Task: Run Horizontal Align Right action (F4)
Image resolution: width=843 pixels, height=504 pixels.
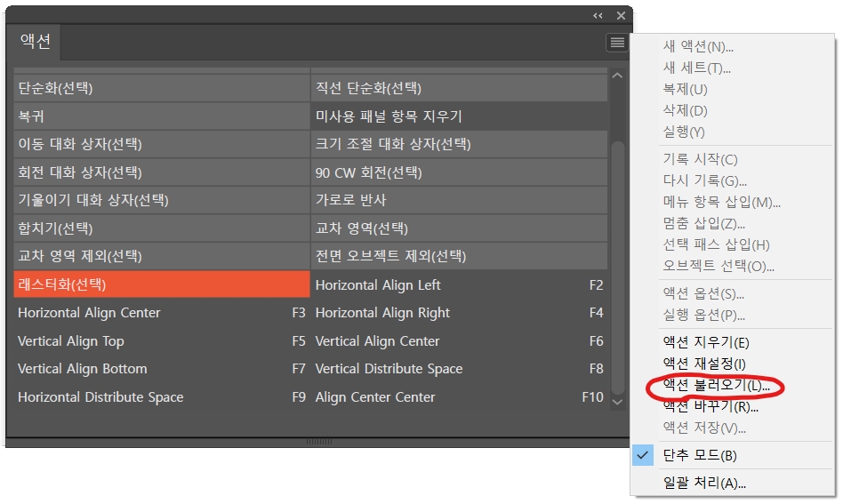Action: click(459, 313)
